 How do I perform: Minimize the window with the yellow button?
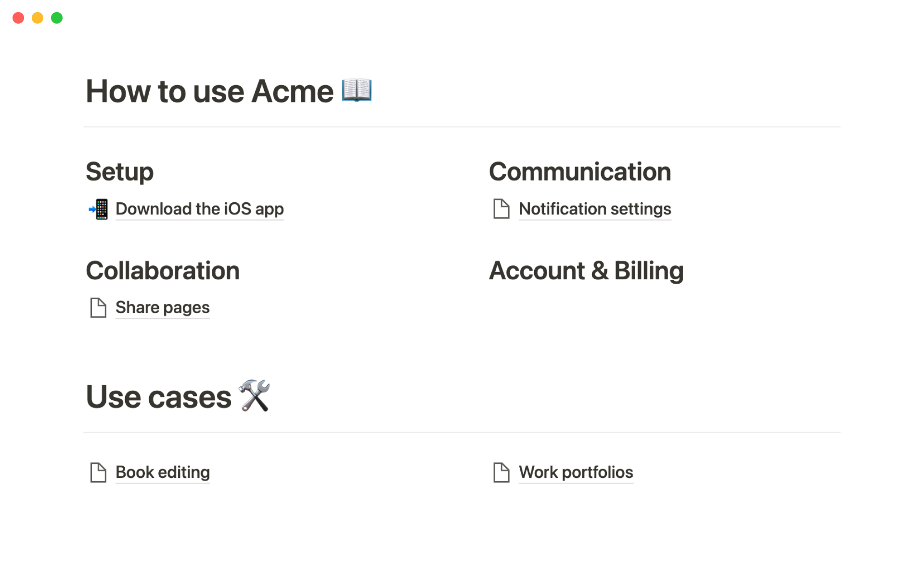click(x=38, y=18)
